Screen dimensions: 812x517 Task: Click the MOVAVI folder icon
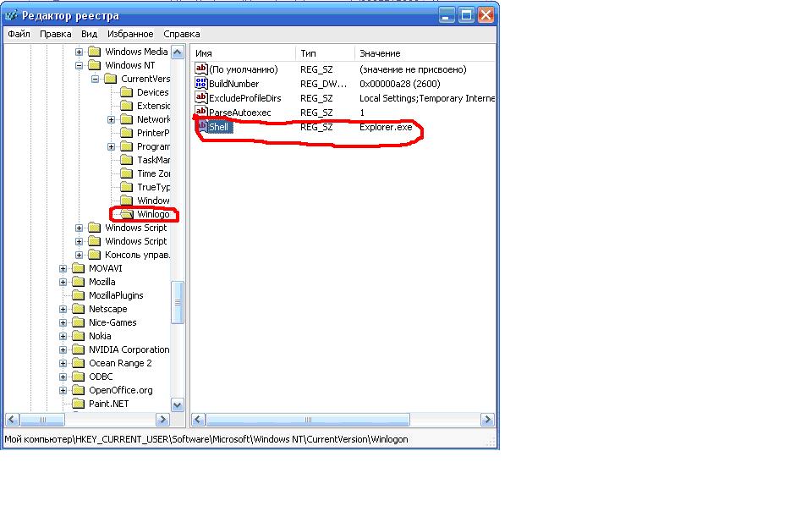[78, 268]
